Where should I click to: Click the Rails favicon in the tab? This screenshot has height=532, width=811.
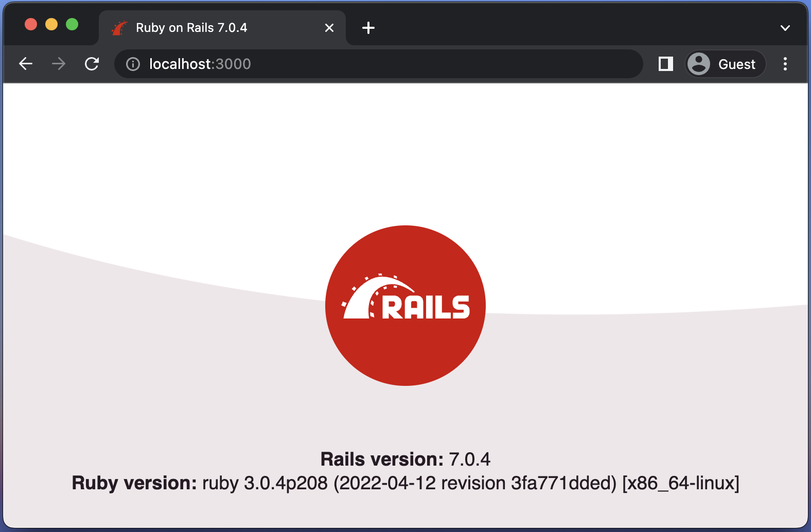click(x=119, y=28)
